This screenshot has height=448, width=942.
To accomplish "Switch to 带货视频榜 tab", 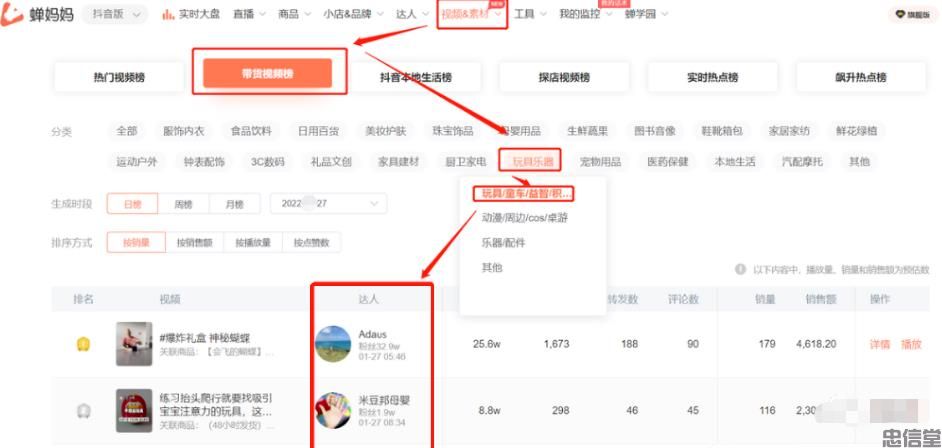I will [x=267, y=73].
